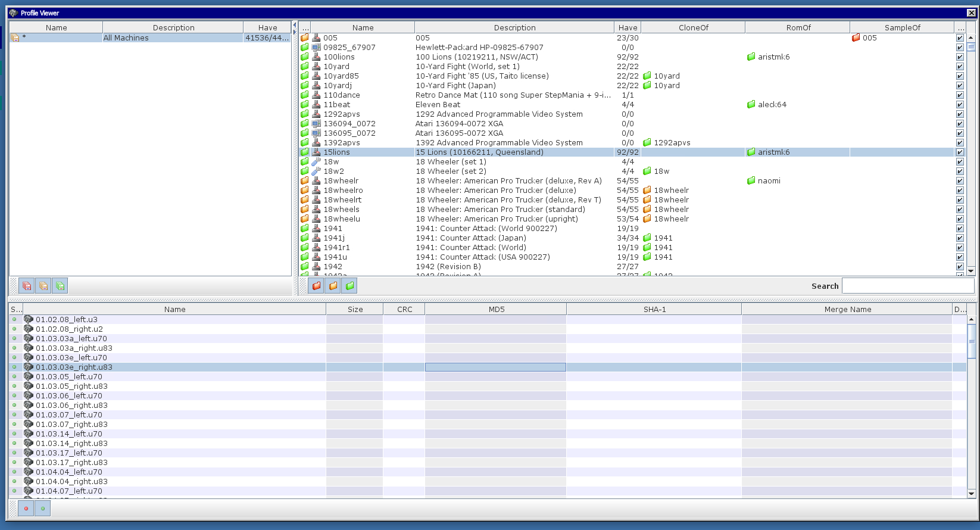Viewport: 980px width, 530px height.
Task: Click 1292apvs in the CloneOf column
Action: click(x=672, y=142)
